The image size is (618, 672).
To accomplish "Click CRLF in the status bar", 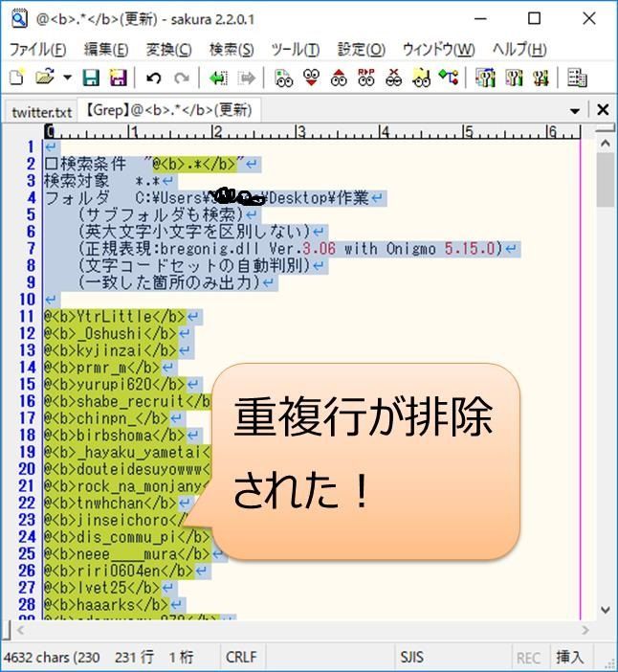I will pyautogui.click(x=241, y=657).
